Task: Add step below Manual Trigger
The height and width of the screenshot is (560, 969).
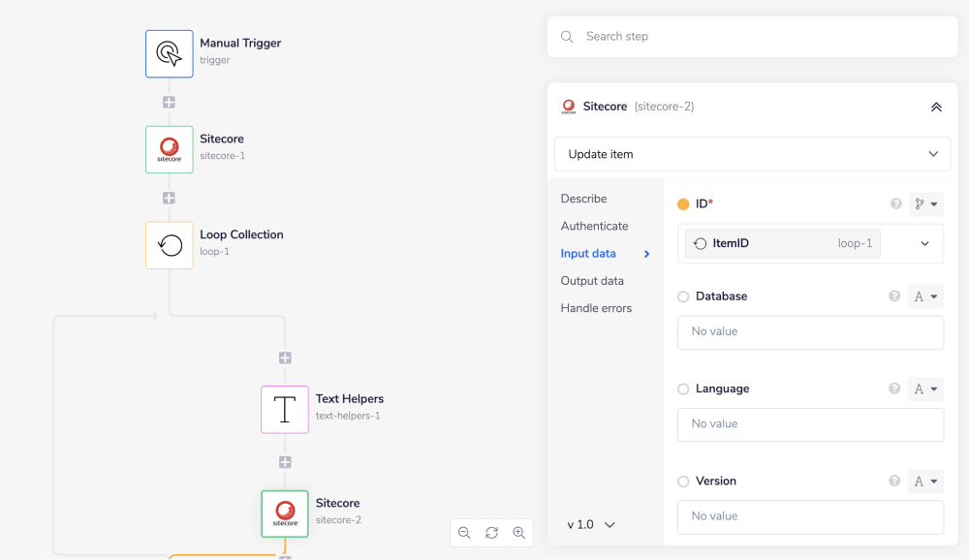Action: point(170,102)
